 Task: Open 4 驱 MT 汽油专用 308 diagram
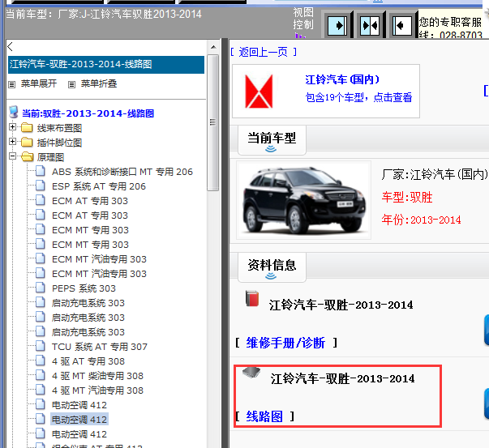tap(97, 390)
